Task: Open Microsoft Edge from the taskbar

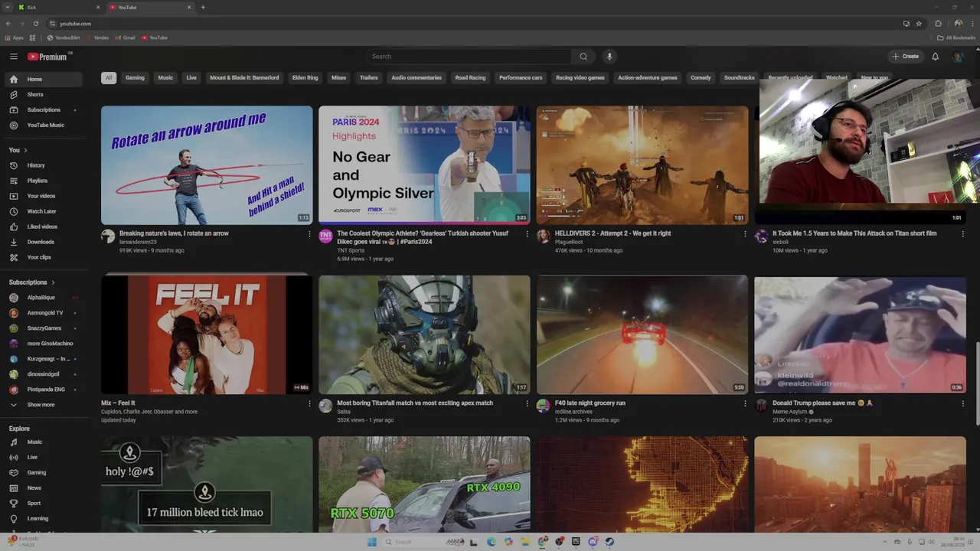Action: point(492,542)
